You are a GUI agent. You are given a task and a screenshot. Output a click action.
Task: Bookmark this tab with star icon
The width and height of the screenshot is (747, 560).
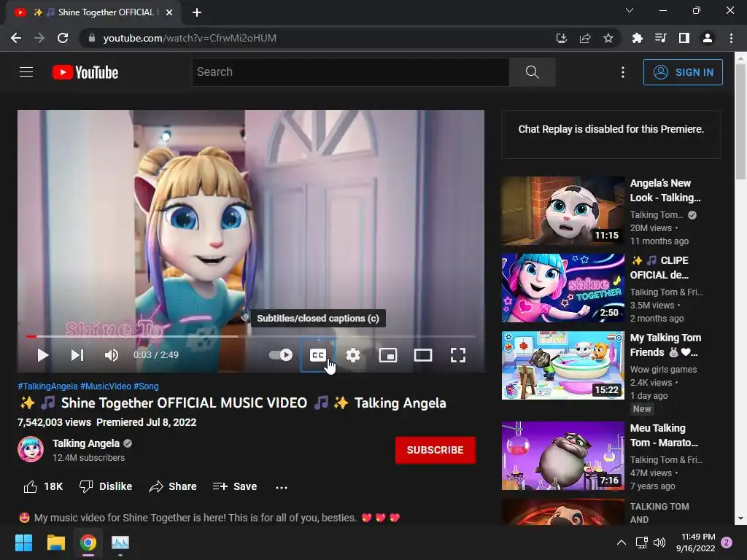608,38
